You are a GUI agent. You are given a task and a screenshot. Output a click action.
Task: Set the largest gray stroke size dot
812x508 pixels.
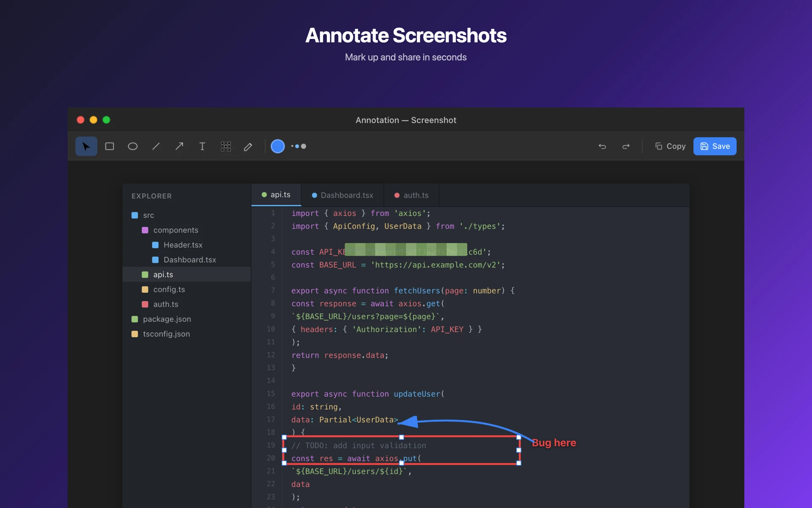pyautogui.click(x=304, y=146)
